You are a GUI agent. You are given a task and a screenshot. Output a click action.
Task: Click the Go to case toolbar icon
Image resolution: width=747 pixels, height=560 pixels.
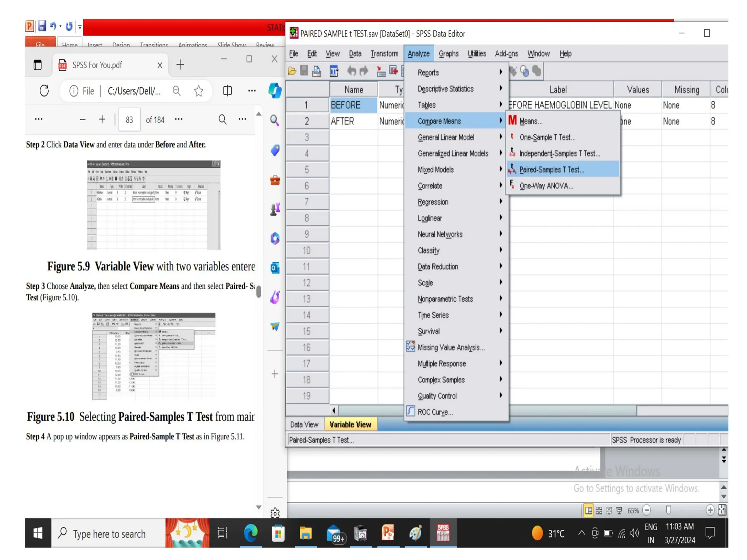pyautogui.click(x=381, y=71)
